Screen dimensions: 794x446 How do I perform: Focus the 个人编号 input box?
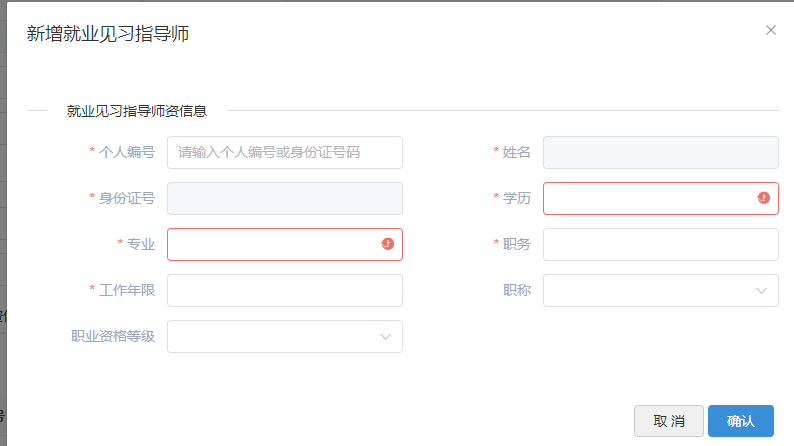coord(284,152)
